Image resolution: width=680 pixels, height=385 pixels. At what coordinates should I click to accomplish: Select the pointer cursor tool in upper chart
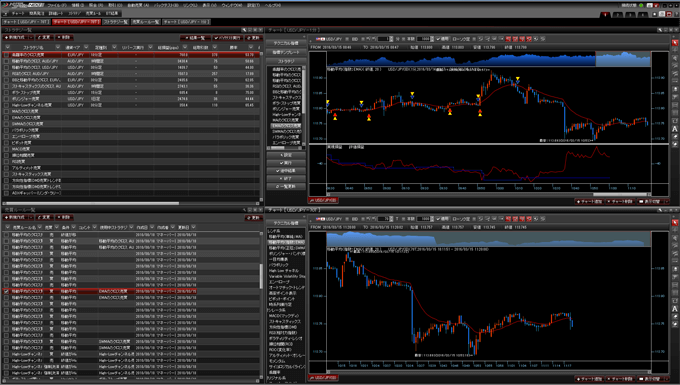(x=675, y=42)
